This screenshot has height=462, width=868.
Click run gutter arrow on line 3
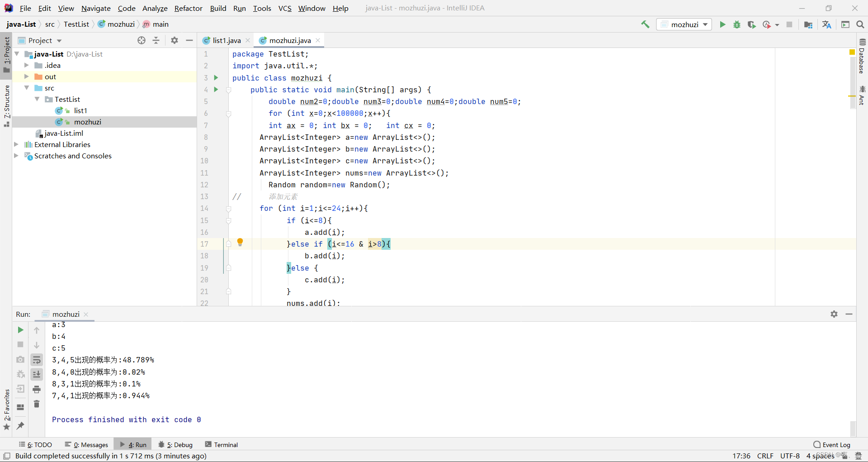216,77
